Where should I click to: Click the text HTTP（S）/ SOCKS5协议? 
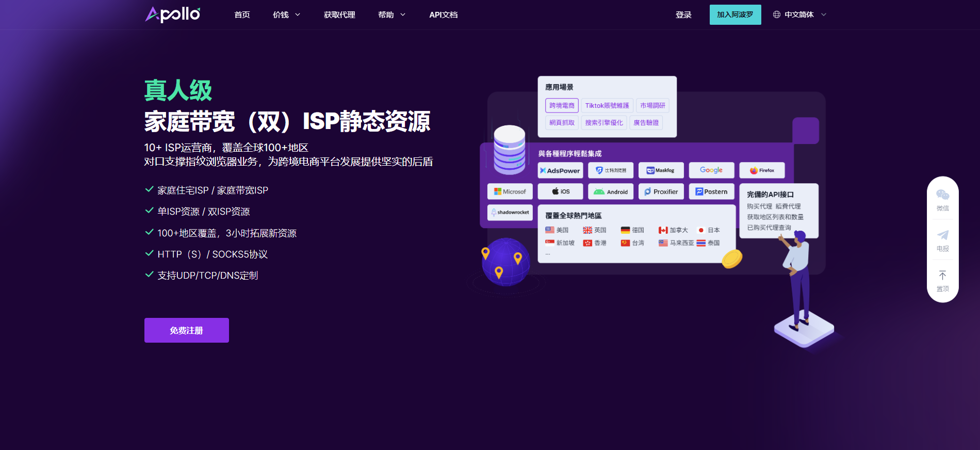(213, 254)
